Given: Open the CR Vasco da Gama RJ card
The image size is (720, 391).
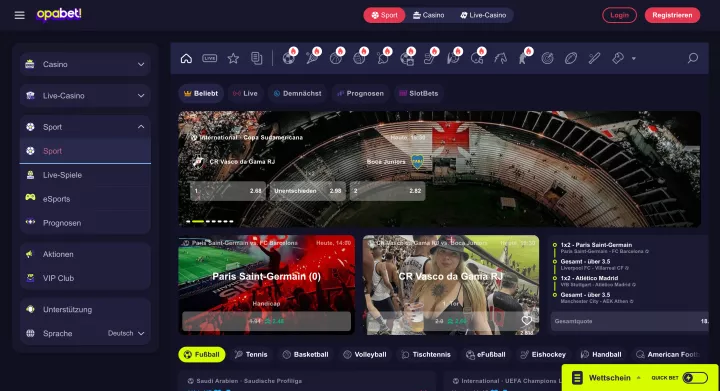Looking at the screenshot, I should [x=451, y=285].
